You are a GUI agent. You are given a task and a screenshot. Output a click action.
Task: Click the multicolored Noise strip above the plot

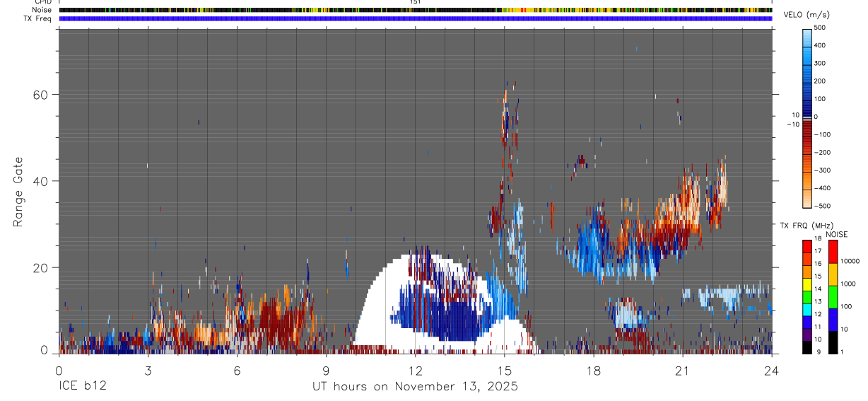click(416, 10)
